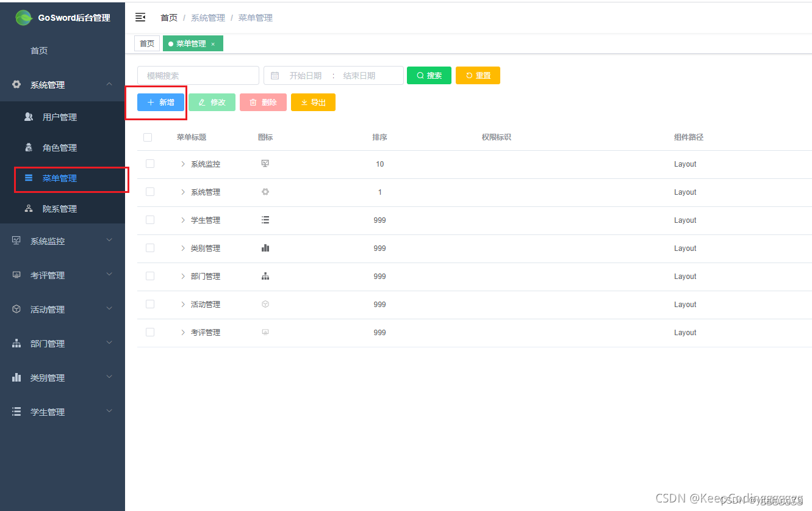
Task: Click the tree icon beside 院系管理
Action: coord(29,208)
